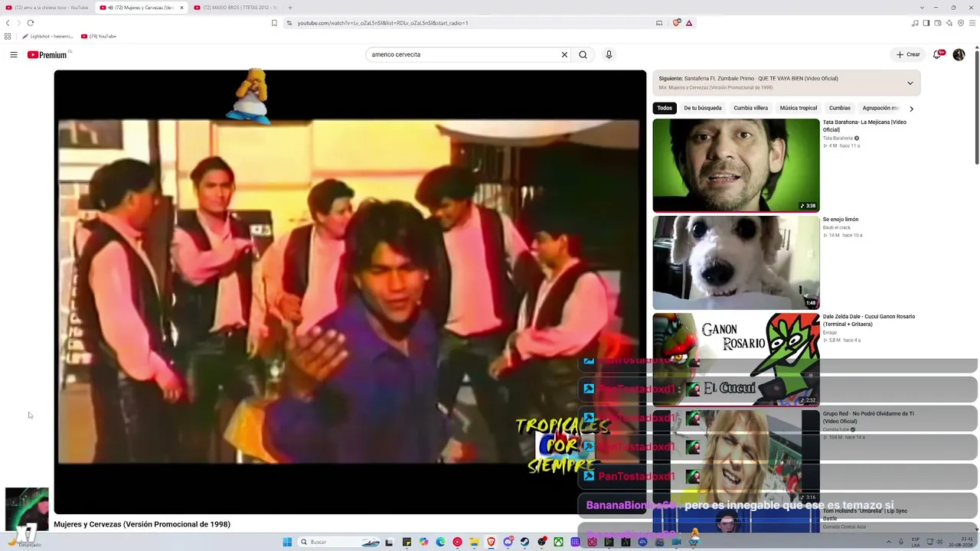Switch to 'MARIO BROS' browser tab
Screen dimensions: 980x551
pyautogui.click(x=236, y=8)
